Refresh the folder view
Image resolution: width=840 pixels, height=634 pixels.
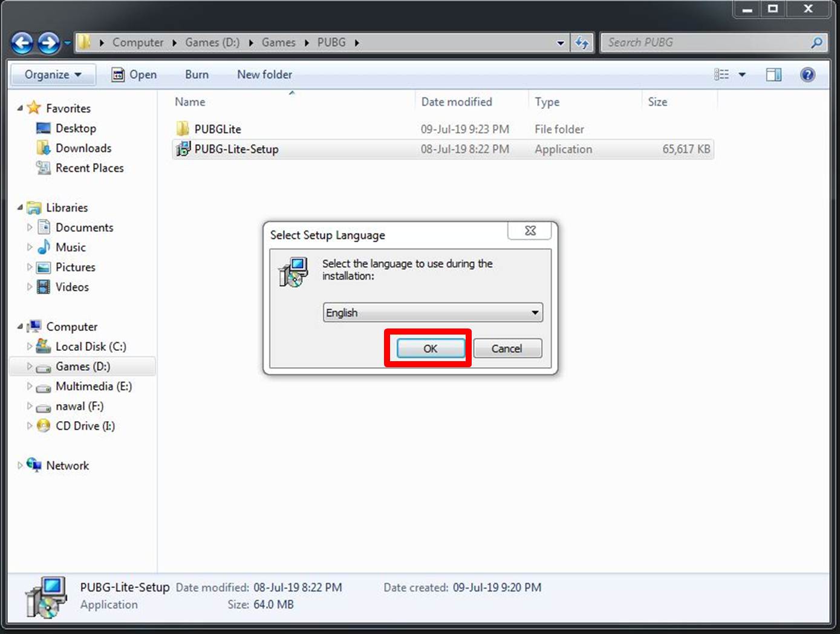582,43
